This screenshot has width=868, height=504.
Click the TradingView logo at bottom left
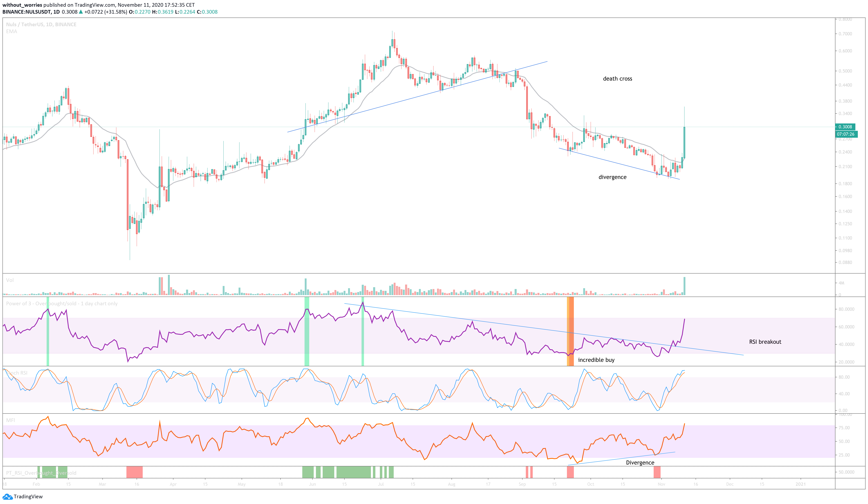[x=22, y=496]
